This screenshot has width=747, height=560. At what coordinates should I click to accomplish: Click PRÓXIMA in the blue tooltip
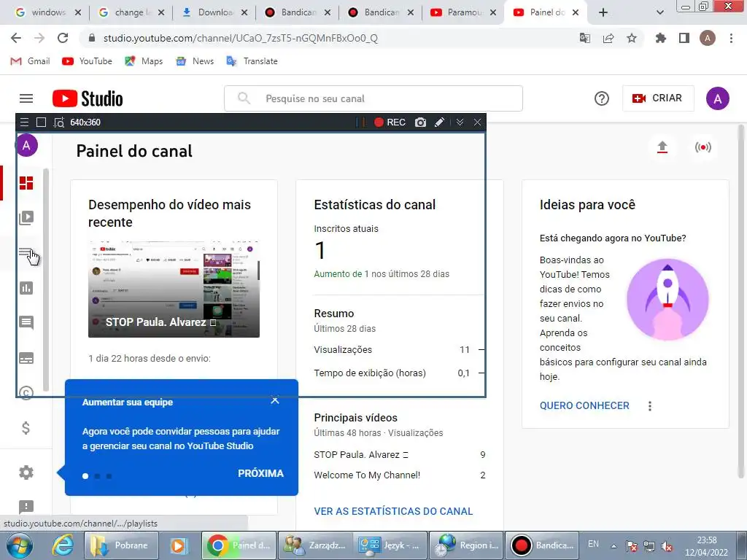(260, 473)
